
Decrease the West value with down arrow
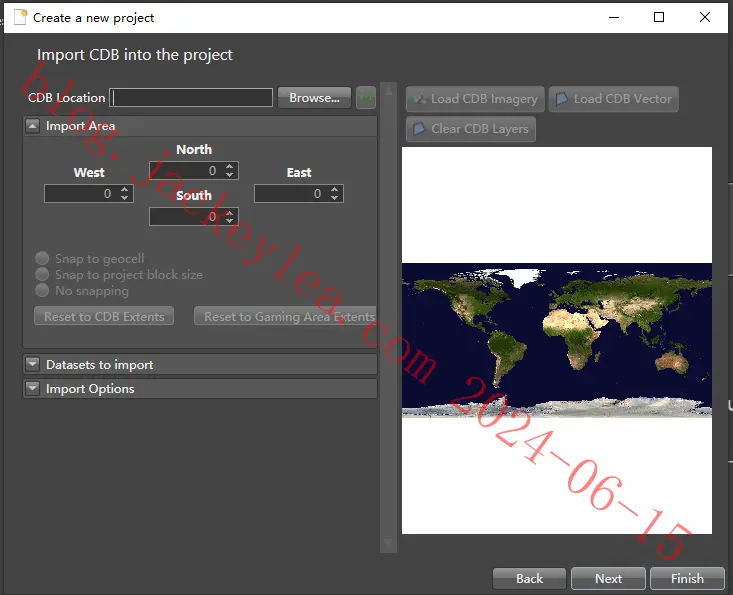[x=124, y=198]
